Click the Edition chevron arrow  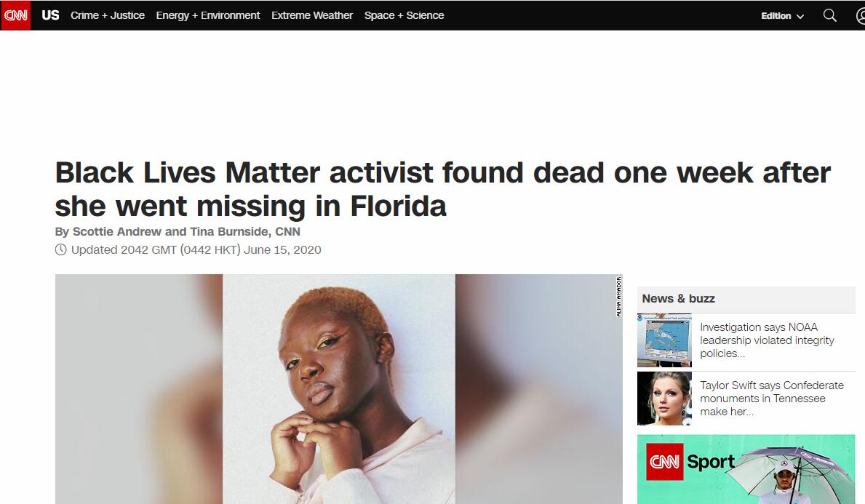click(800, 17)
